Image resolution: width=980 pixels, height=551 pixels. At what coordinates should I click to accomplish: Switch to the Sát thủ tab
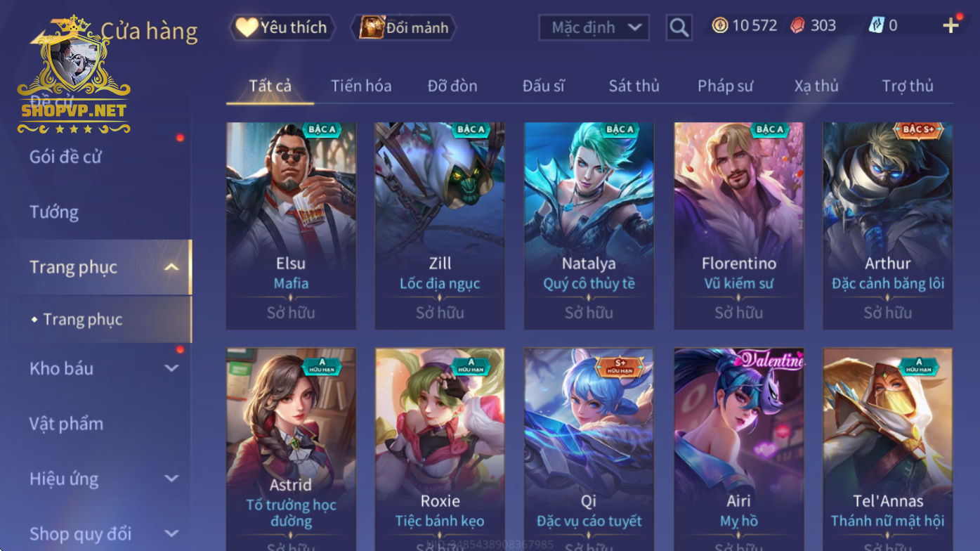click(x=634, y=86)
